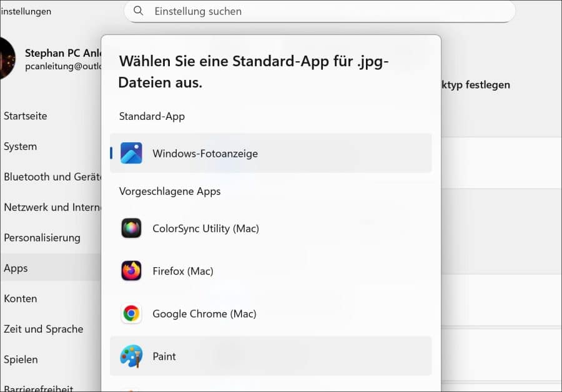Screen dimensions: 562x392
Task: Switch to the System settings section
Action: (20, 146)
